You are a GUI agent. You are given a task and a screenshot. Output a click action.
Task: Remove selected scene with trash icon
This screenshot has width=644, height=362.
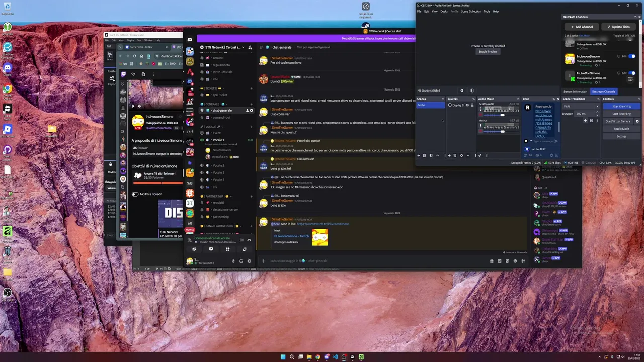click(x=424, y=155)
